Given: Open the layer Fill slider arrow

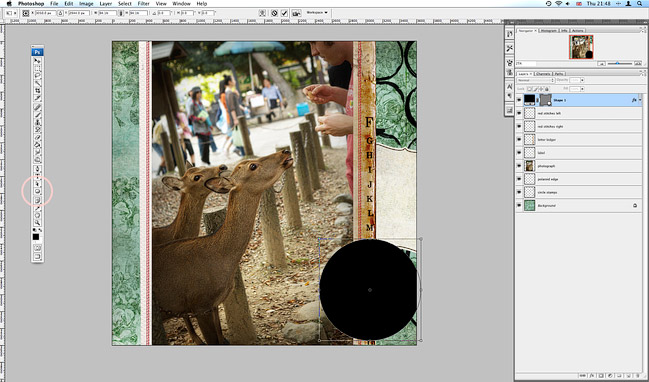Looking at the screenshot, I should click(582, 89).
